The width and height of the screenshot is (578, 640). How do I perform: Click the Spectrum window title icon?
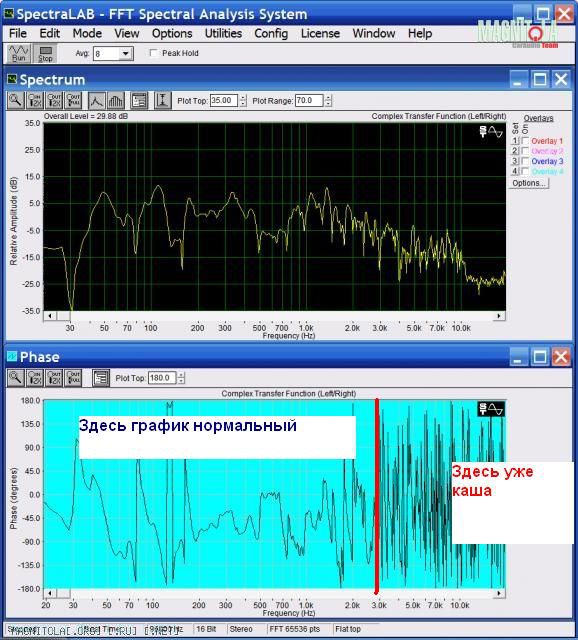(12, 79)
